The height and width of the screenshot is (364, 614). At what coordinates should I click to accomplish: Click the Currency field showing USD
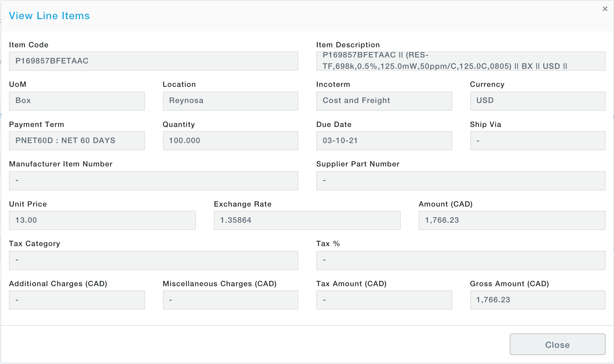538,101
